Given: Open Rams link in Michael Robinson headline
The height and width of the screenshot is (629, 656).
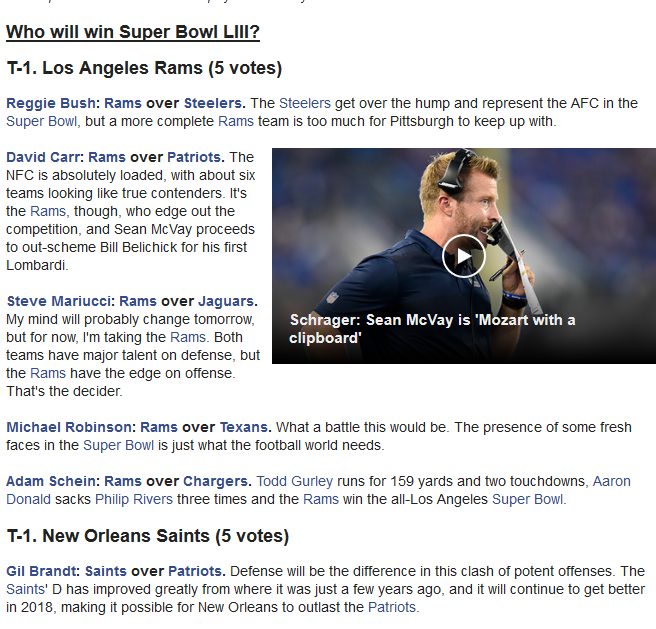Looking at the screenshot, I should tap(159, 427).
